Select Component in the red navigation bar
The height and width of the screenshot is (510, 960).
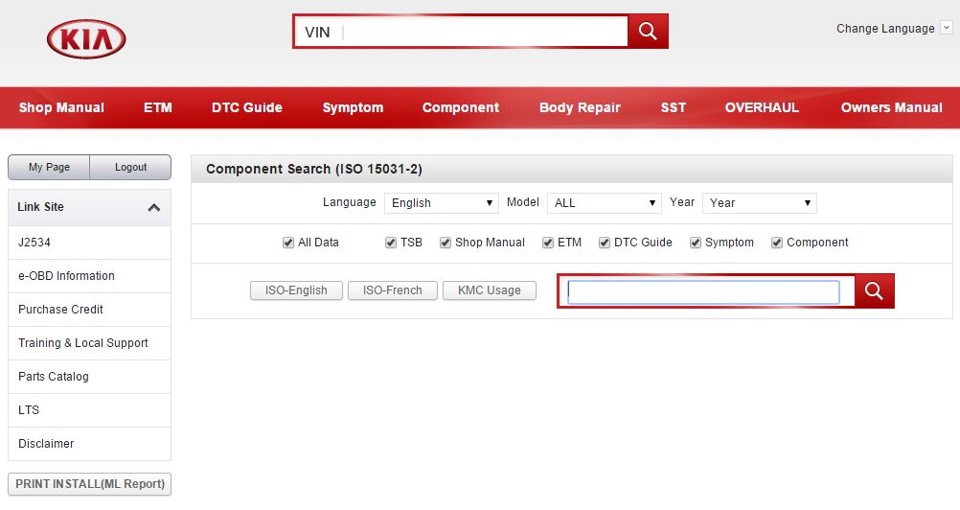pyautogui.click(x=460, y=108)
